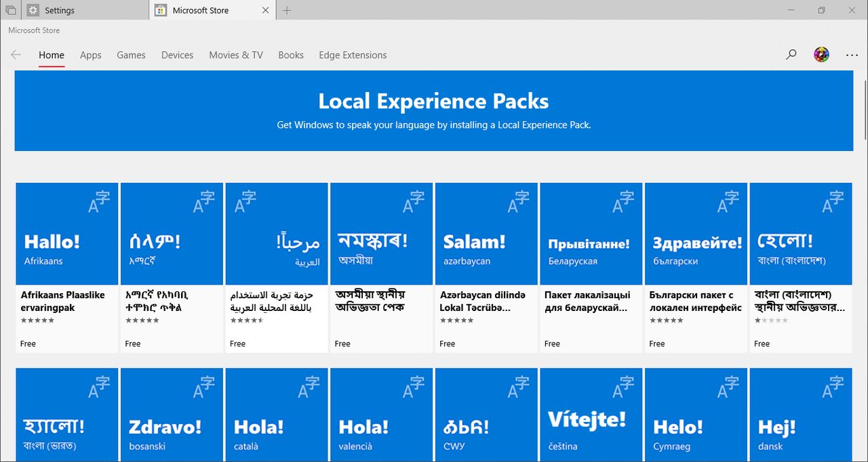Click the Български пакет с локален интерфейс title
868x462 pixels.
click(695, 301)
